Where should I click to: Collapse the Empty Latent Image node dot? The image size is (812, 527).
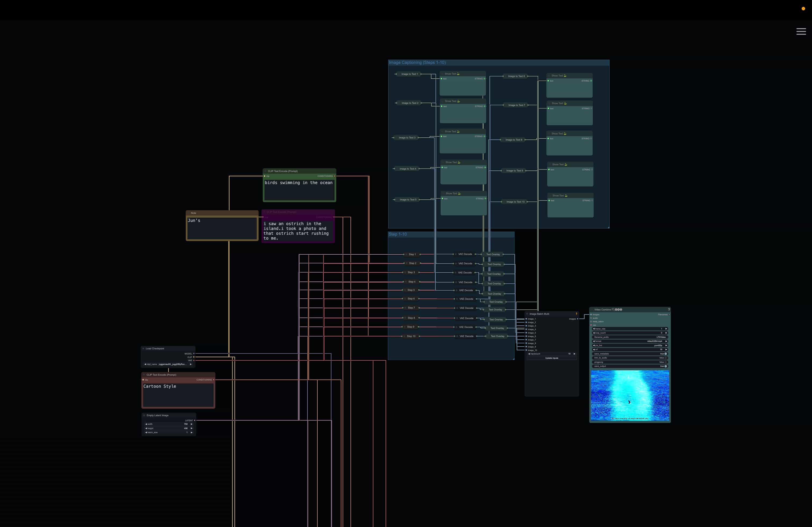(144, 415)
